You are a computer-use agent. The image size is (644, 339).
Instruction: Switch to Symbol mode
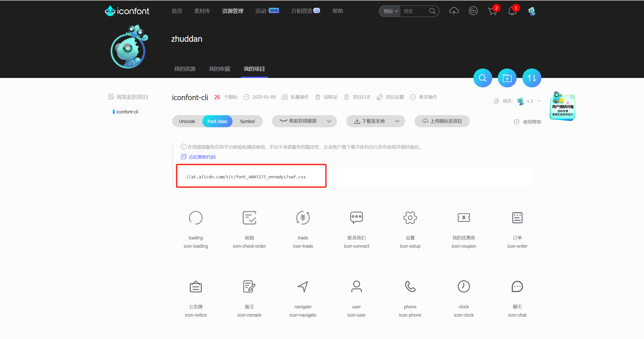click(247, 121)
